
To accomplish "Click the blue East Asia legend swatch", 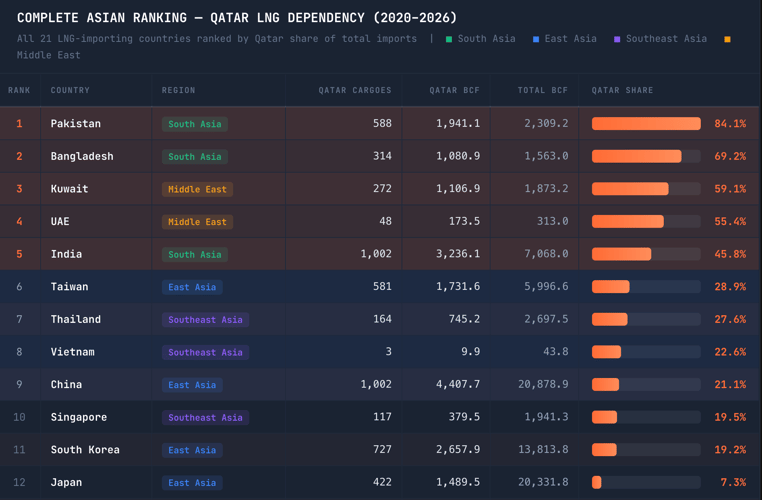I will [x=536, y=39].
